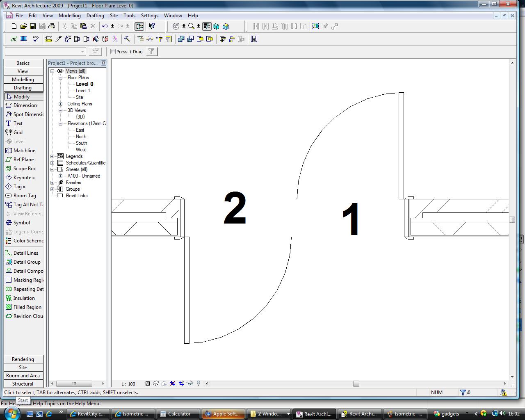
Task: Expand the Groups node
Action: [52, 189]
